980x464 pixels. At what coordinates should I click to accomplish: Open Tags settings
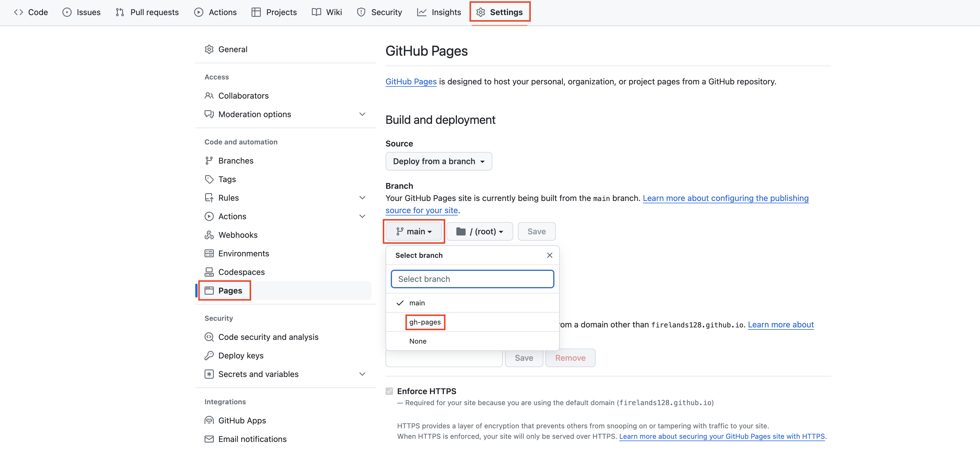coord(283,180)
